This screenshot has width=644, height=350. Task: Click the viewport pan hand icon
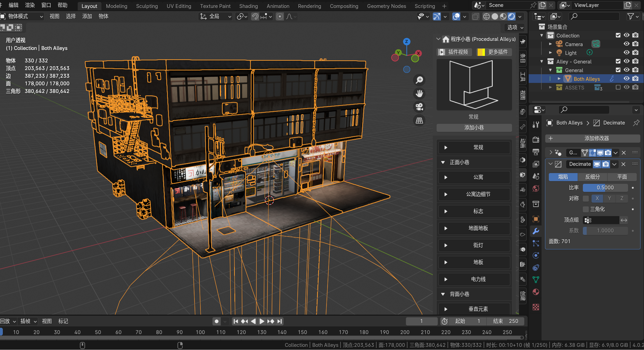pos(420,94)
